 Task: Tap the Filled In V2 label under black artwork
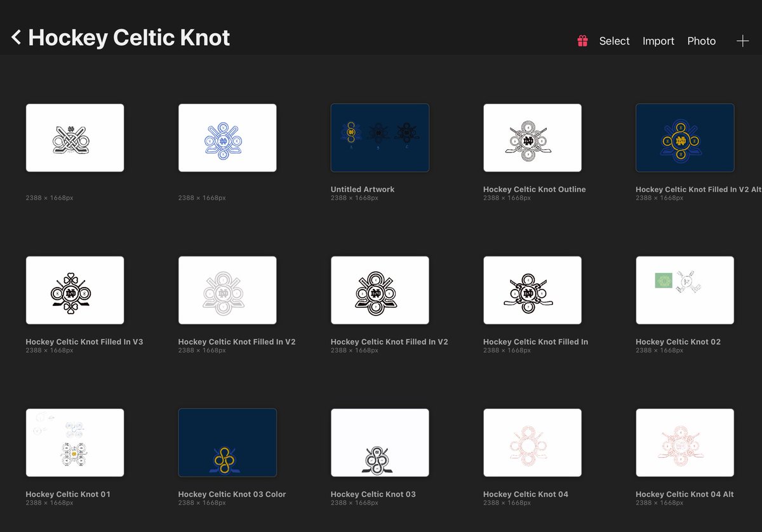click(x=389, y=342)
